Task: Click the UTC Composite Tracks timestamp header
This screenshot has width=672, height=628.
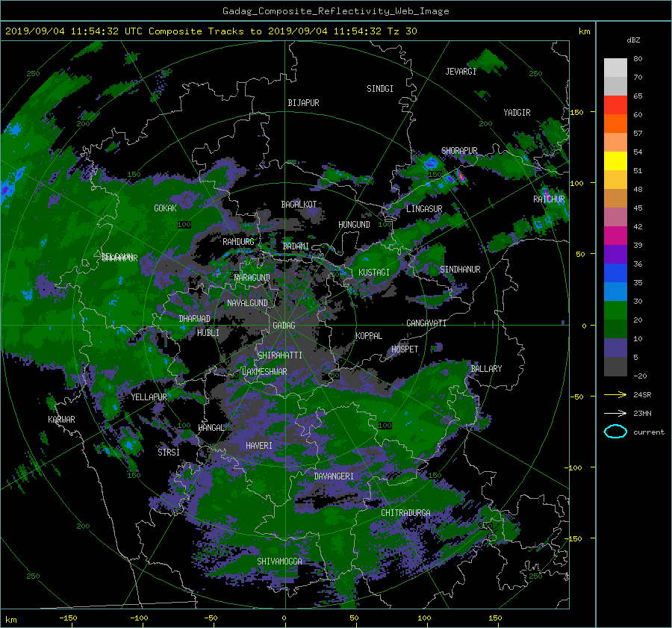Action: point(211,31)
